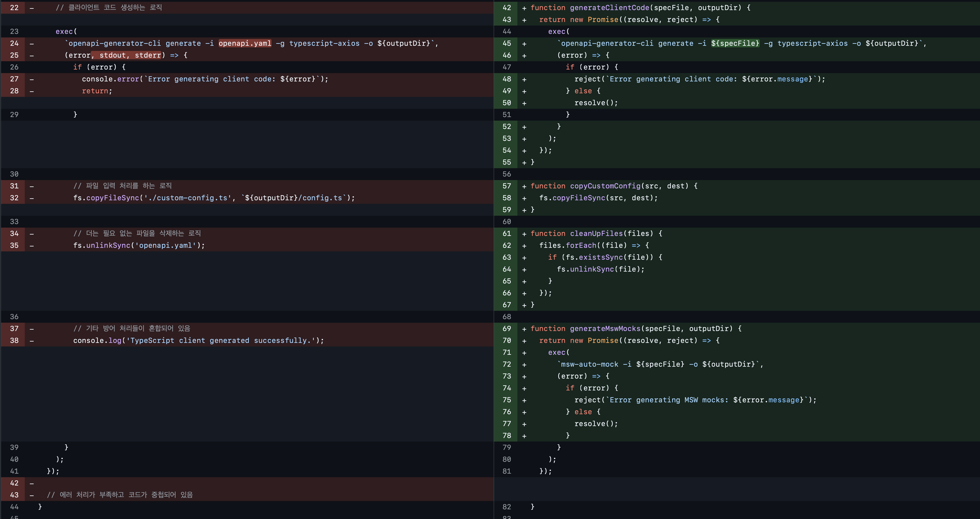Click Korean comment on left line 22
980x519 pixels.
tap(109, 7)
